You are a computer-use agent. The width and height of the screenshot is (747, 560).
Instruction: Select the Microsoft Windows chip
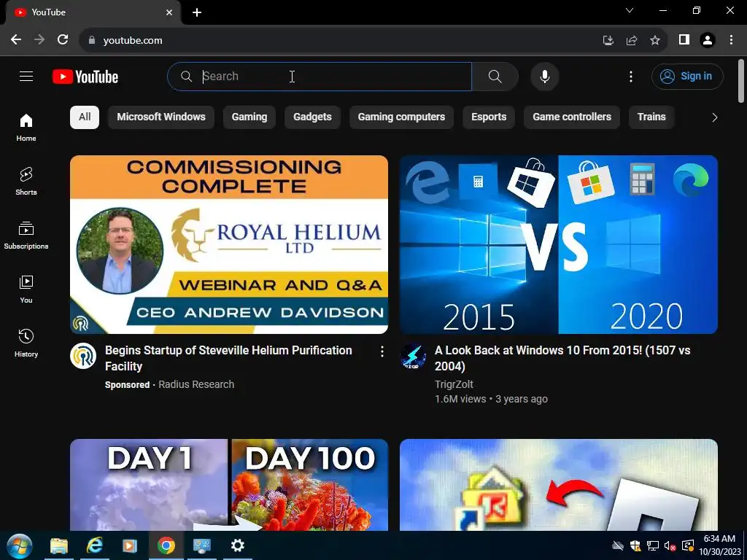161,117
